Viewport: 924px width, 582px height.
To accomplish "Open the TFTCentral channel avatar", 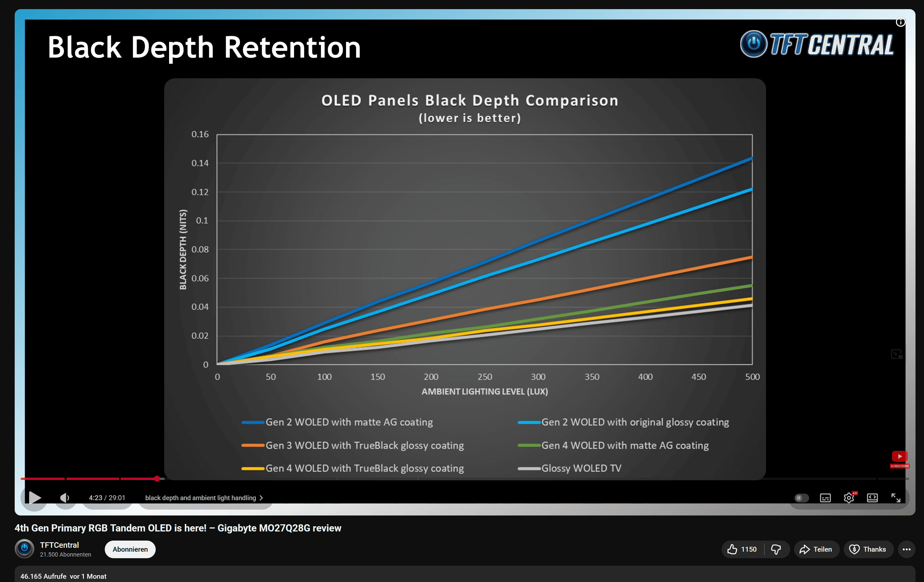I will [x=24, y=549].
